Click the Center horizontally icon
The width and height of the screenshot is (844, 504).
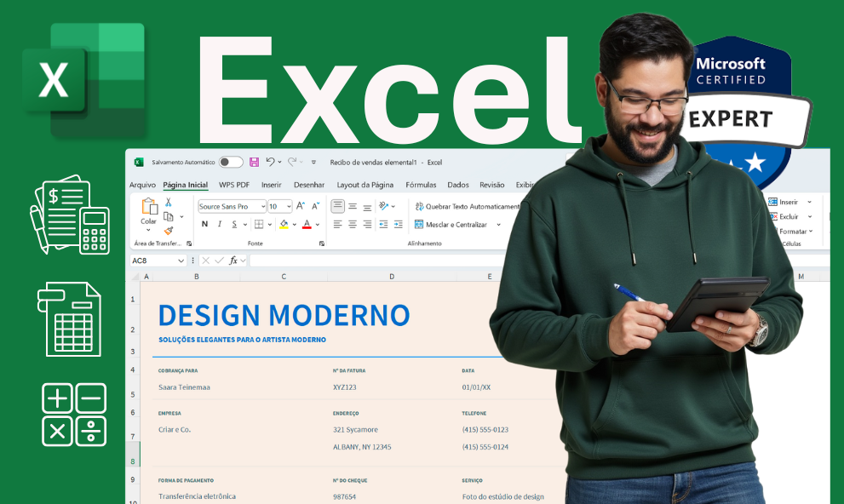(353, 224)
